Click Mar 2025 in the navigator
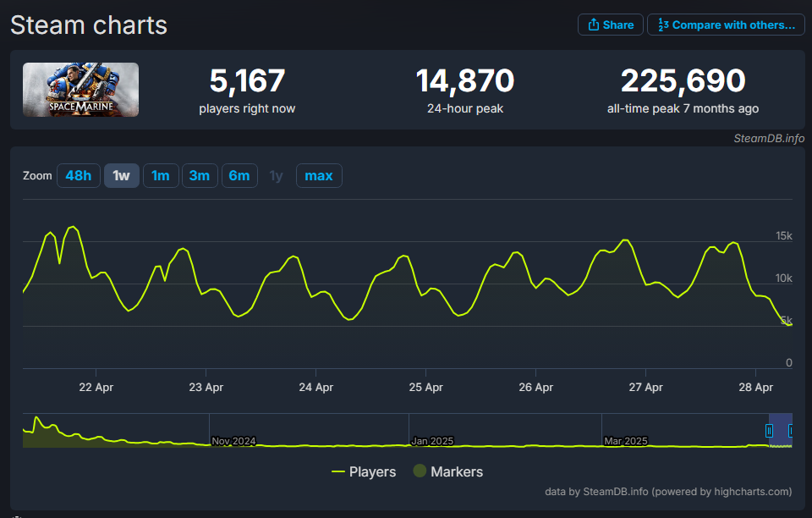The image size is (812, 518). tap(626, 441)
